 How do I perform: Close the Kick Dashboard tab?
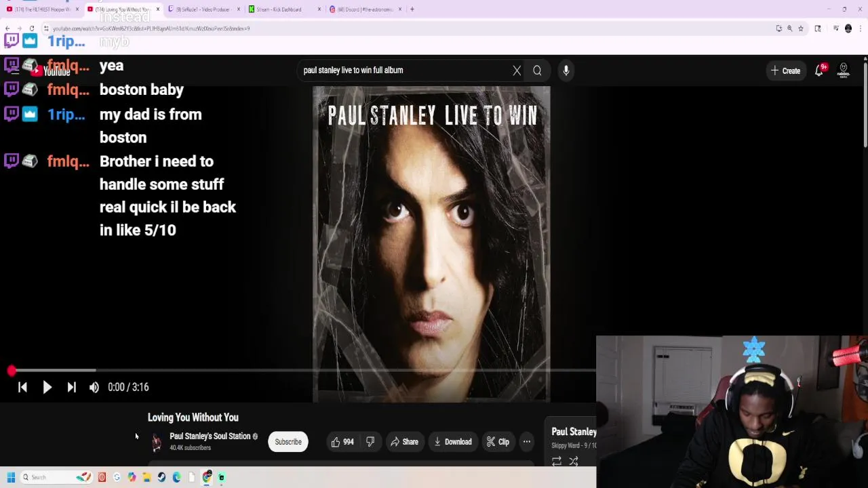(319, 9)
